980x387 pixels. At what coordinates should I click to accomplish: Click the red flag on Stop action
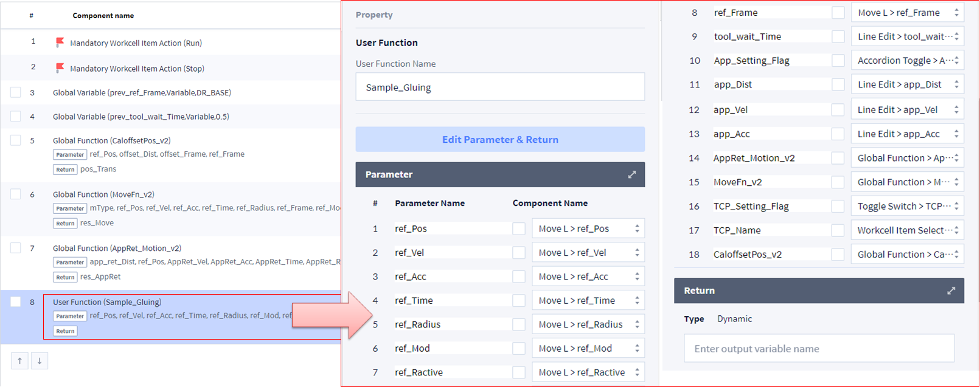[60, 68]
